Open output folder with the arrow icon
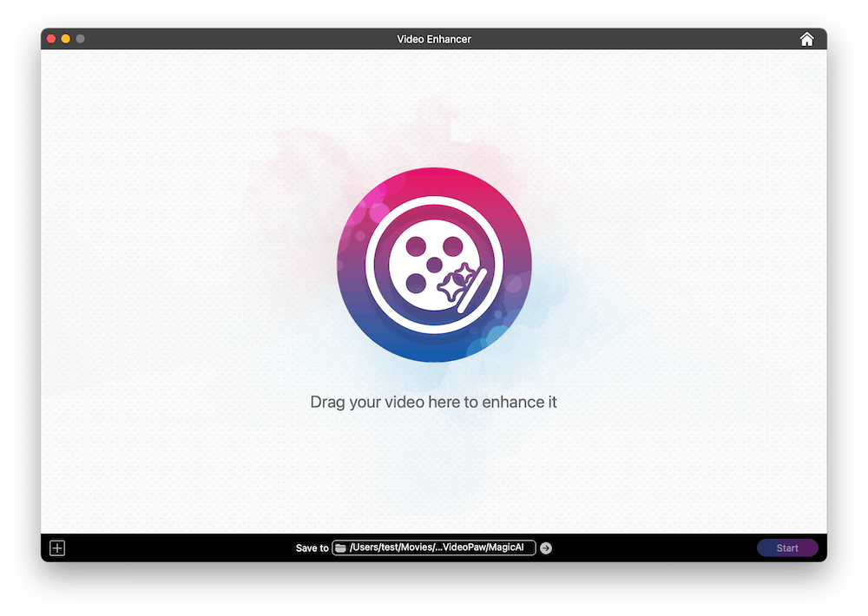 tap(546, 548)
